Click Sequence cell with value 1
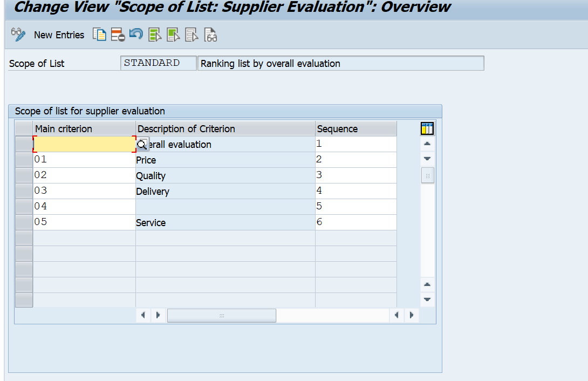Screen dimensions: 588x381 click(356, 144)
